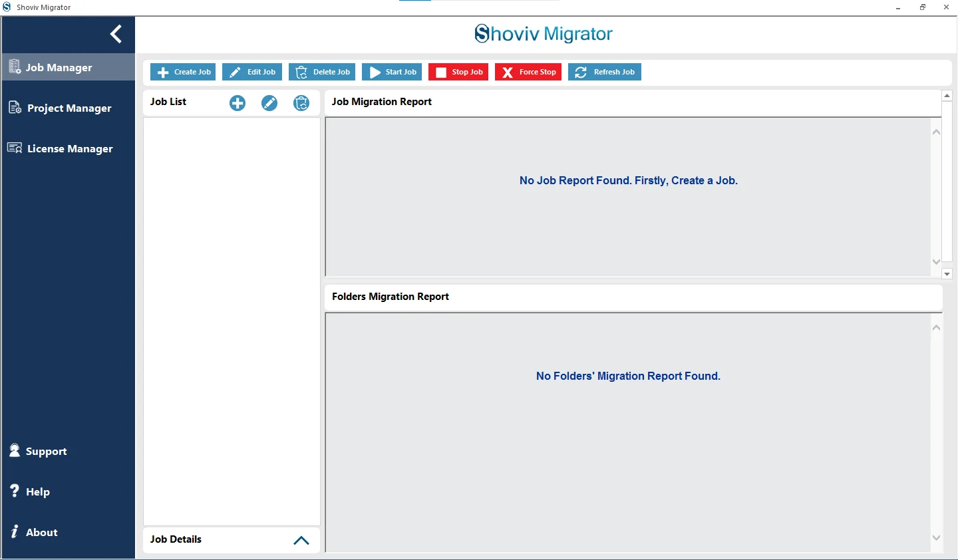Image resolution: width=958 pixels, height=560 pixels.
Task: Click the Edit Job button
Action: tap(252, 72)
